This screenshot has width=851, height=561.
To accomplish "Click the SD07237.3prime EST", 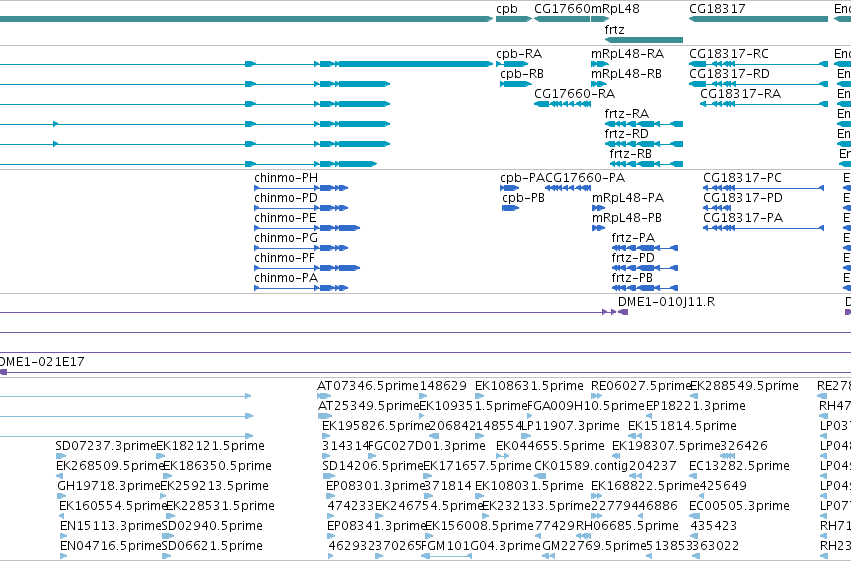I will 61,456.
